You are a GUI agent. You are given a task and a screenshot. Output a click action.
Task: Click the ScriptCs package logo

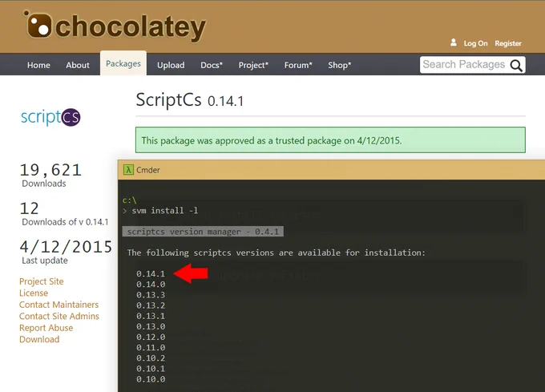[50, 117]
